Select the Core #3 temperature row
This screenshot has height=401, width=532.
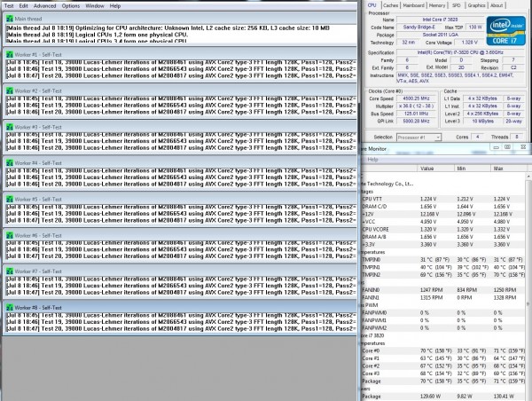pos(443,373)
